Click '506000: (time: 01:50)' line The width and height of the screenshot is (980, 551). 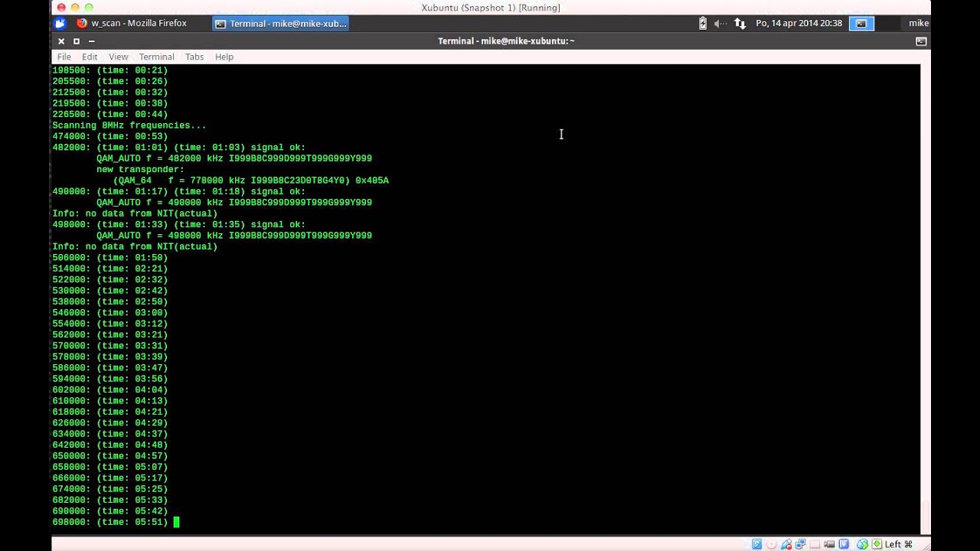coord(110,258)
